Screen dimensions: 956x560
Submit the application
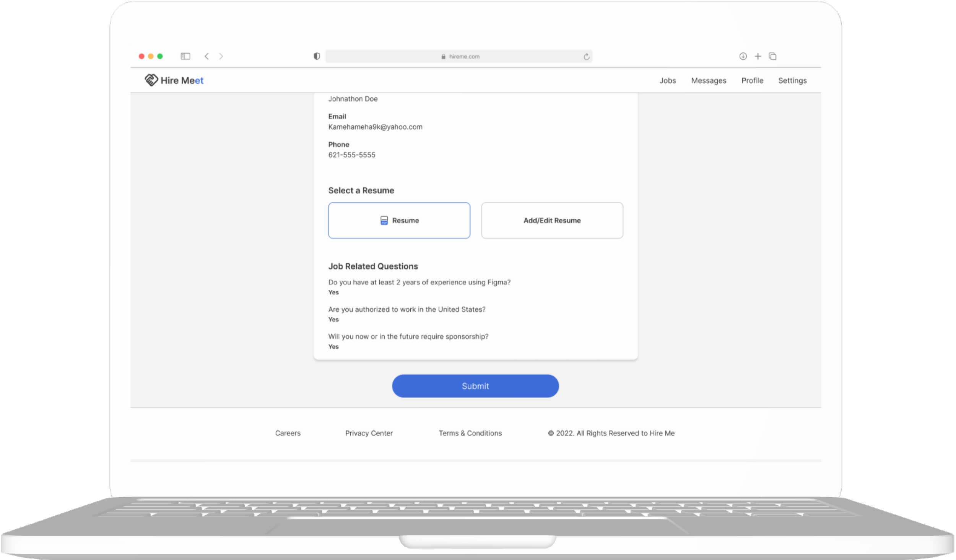(475, 386)
